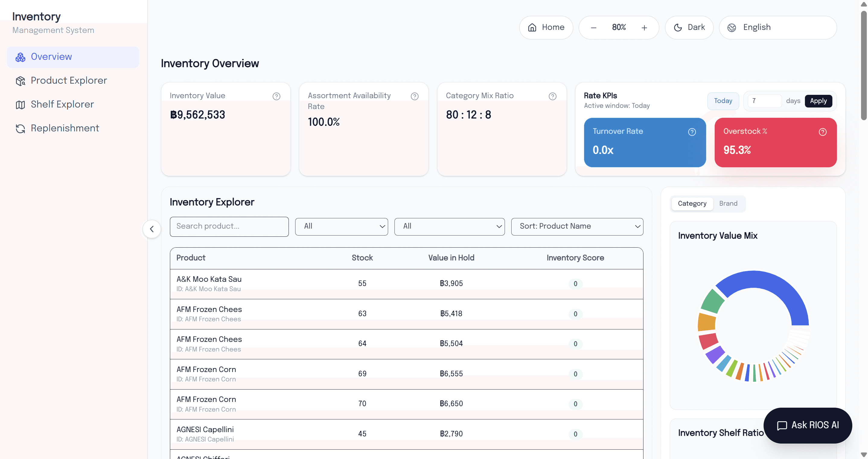Click the vertical page scrollbar
The image size is (868, 459).
click(x=863, y=66)
